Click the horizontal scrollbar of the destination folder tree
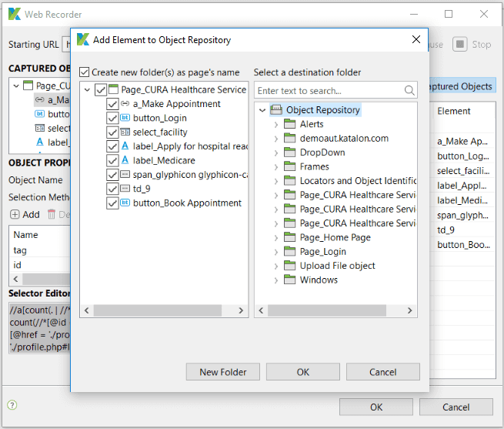The height and width of the screenshot is (429, 504). tap(327, 310)
